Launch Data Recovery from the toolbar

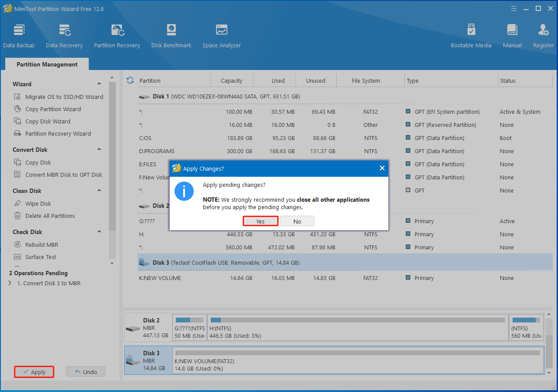point(64,36)
